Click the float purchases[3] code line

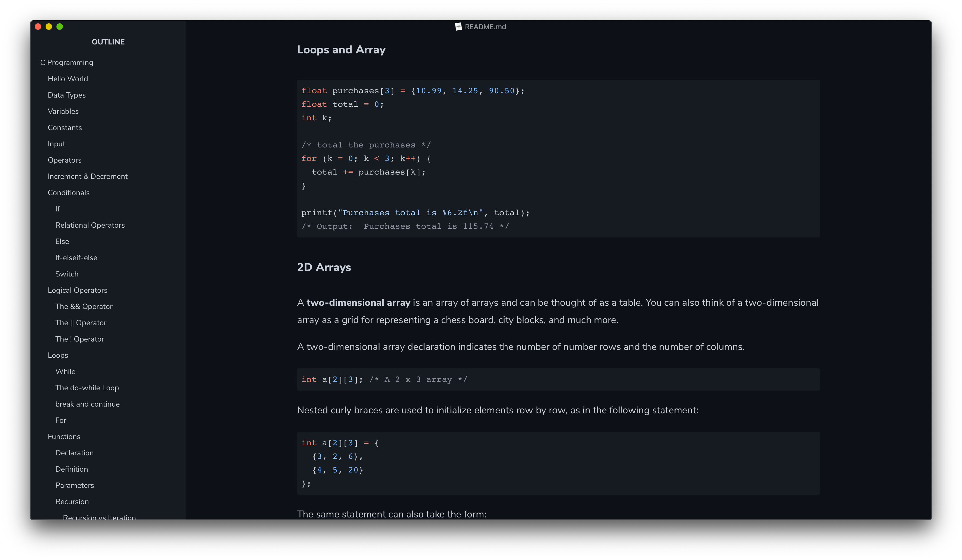(413, 91)
